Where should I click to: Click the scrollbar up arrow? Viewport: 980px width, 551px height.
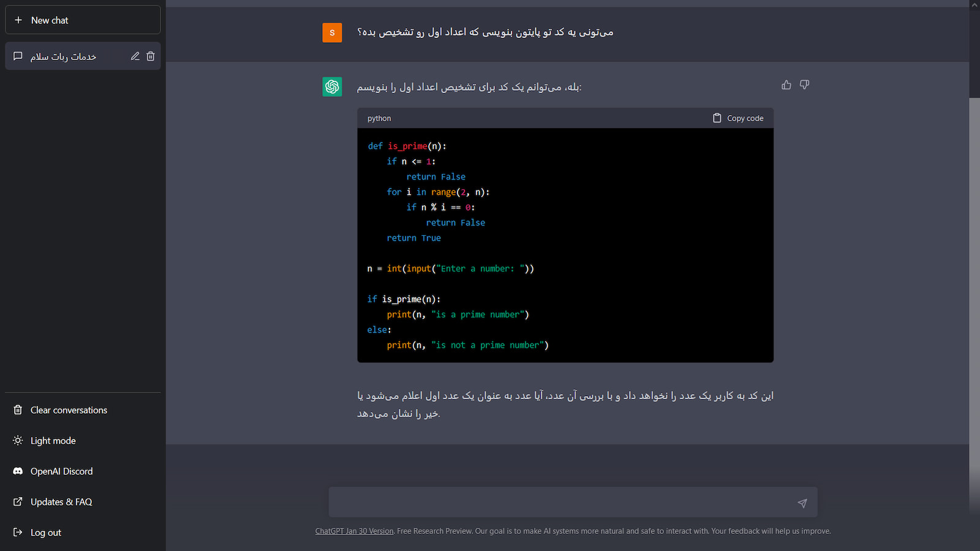click(974, 4)
